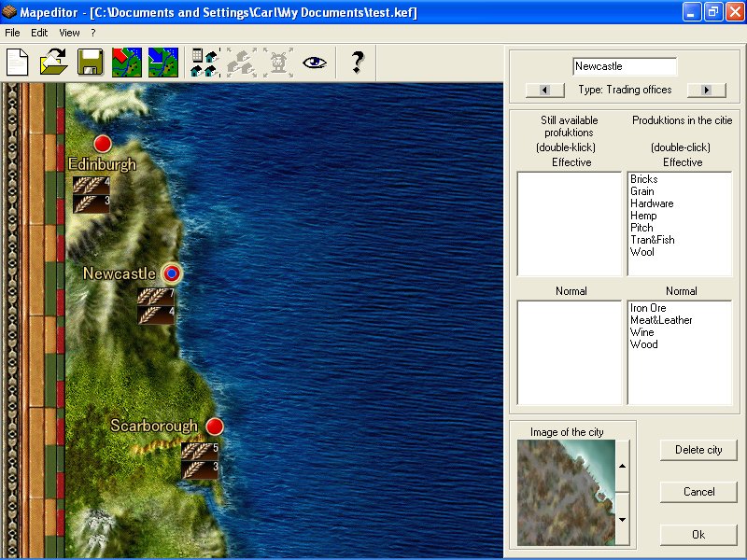Click the question mark help icon

(356, 63)
